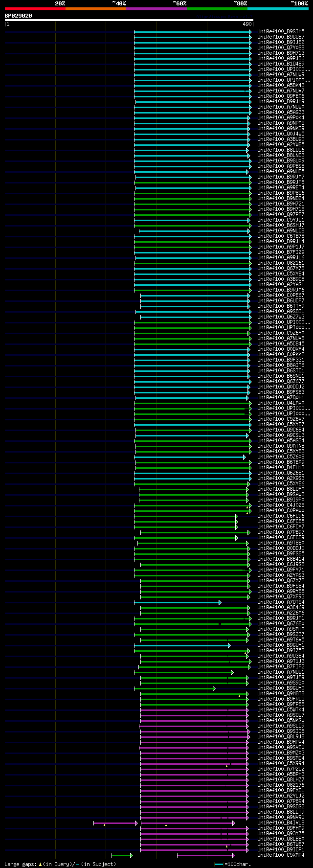Screen dimensions: 313x868
Task: Open UniRef100_B9GUY0 hit
Action: pos(281,688)
